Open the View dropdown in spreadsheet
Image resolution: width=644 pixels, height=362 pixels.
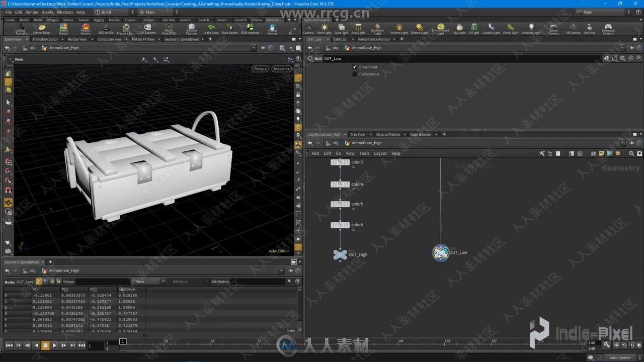(149, 282)
